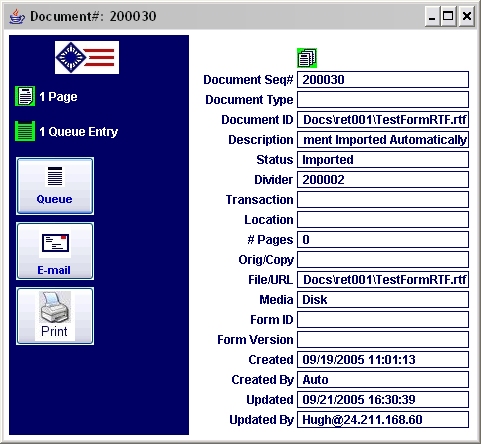The image size is (481, 444).
Task: Click the empty Transaction field
Action: click(x=383, y=200)
